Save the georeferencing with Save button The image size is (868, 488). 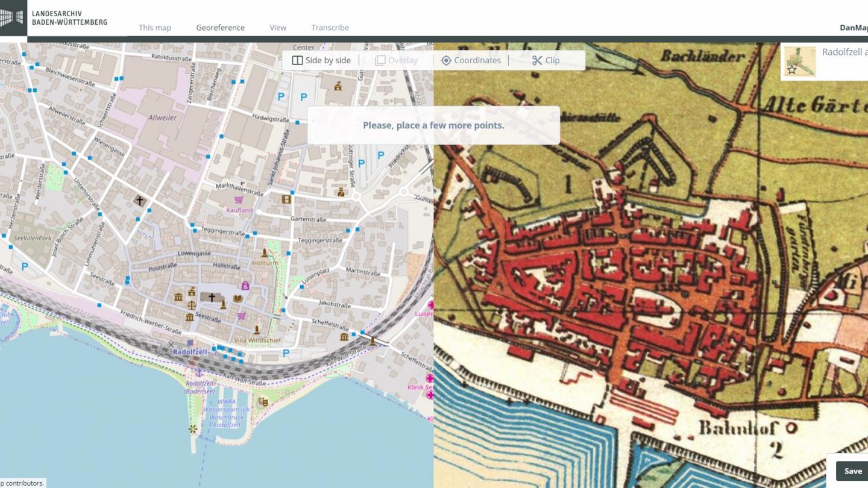click(x=852, y=471)
